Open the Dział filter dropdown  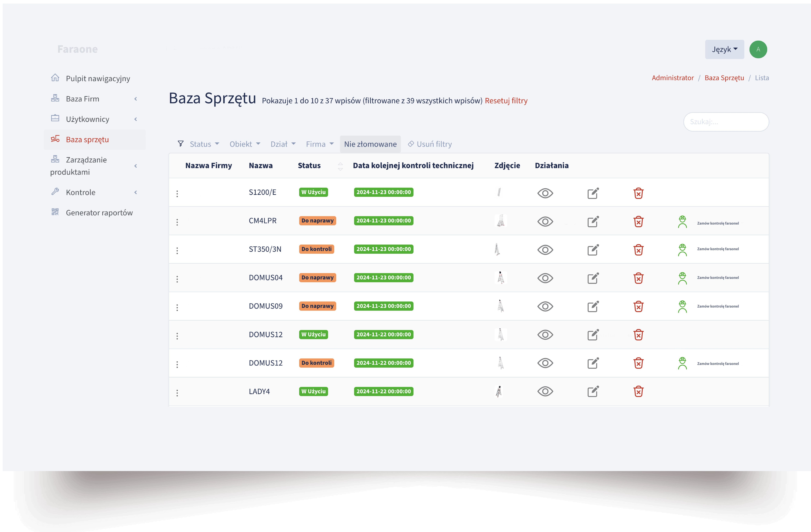tap(283, 144)
